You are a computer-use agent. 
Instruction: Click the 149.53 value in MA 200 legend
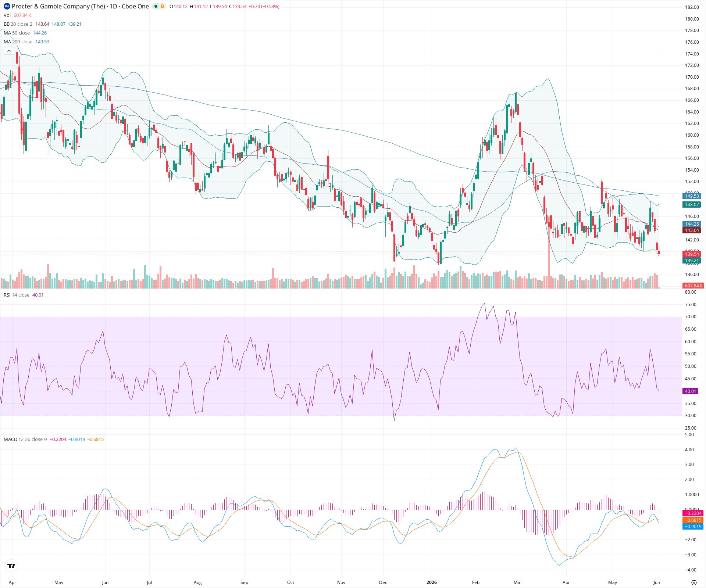42,42
